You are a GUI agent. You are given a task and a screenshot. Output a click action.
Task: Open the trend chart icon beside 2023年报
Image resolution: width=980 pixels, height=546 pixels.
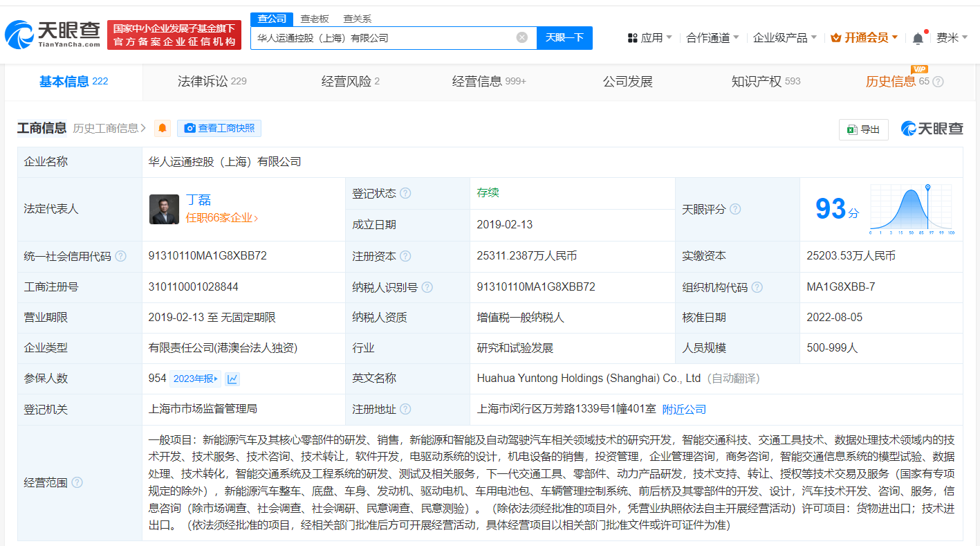pos(232,379)
